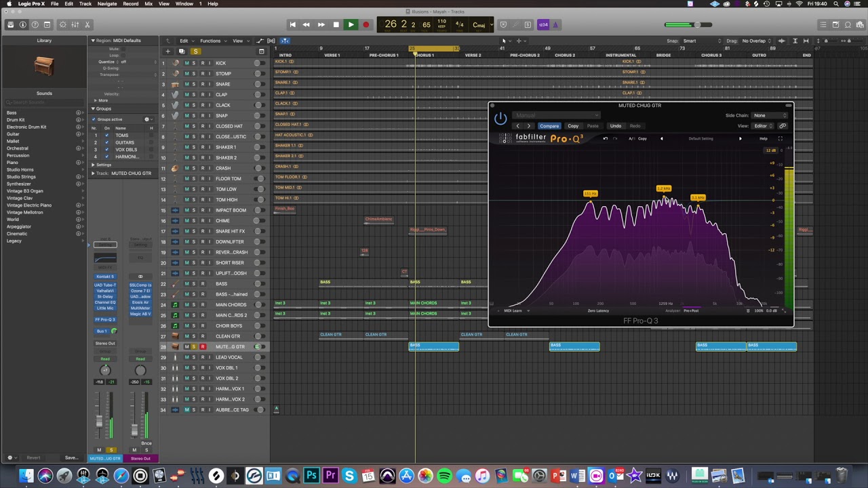Stop playback with the Stop button
This screenshot has height=488, width=868.
coord(336,24)
